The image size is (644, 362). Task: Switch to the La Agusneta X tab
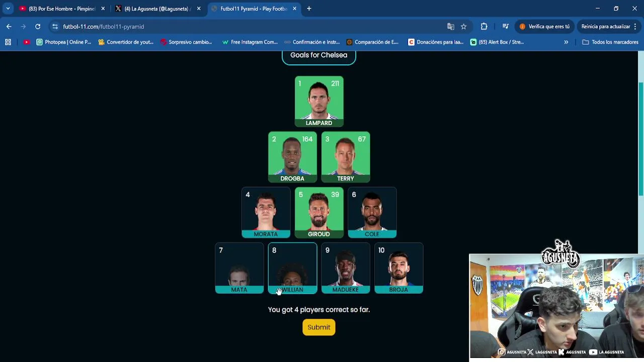[157, 9]
